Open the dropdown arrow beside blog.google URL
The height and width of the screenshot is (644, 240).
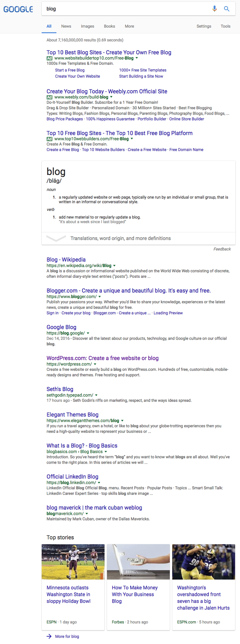coord(88,333)
